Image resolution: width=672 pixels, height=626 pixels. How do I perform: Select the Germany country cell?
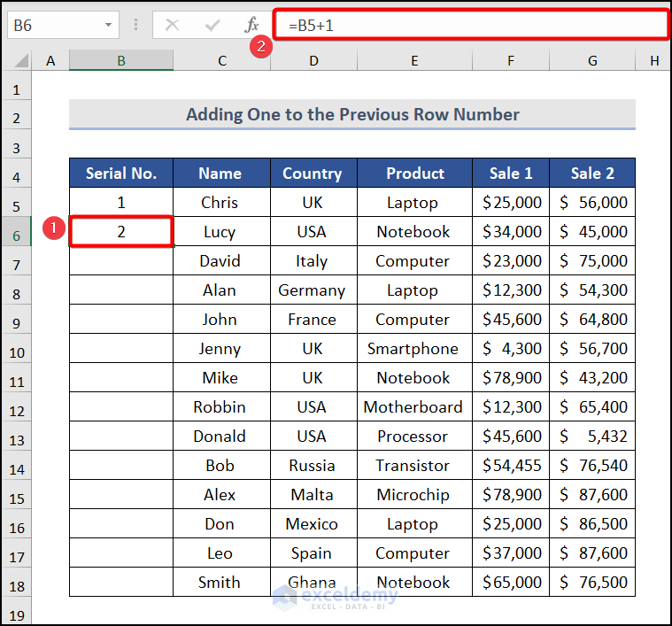coord(312,290)
